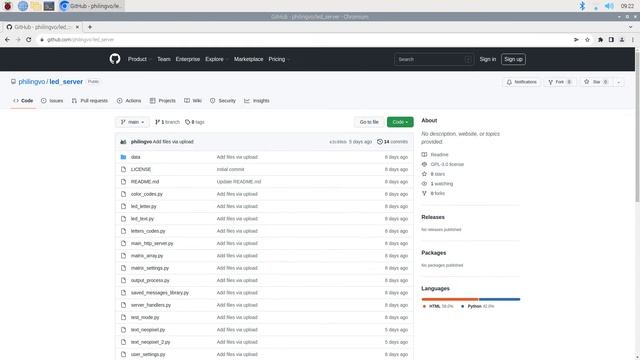The height and width of the screenshot is (360, 640).
Task: Open the Pull requests tab
Action: (90, 101)
